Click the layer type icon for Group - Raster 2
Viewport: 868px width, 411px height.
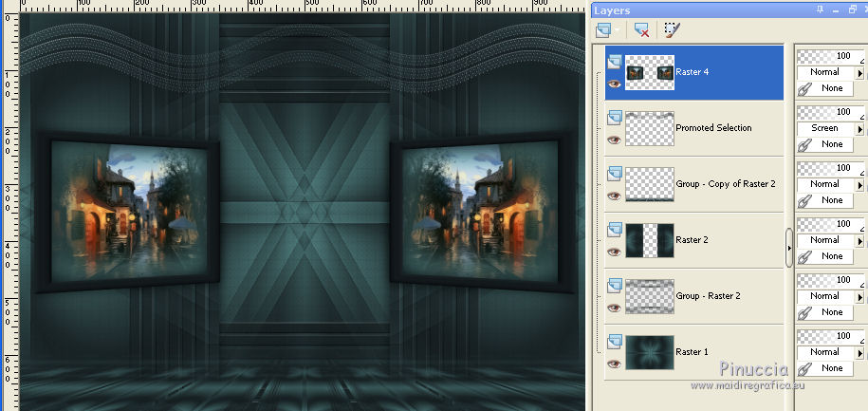(615, 286)
